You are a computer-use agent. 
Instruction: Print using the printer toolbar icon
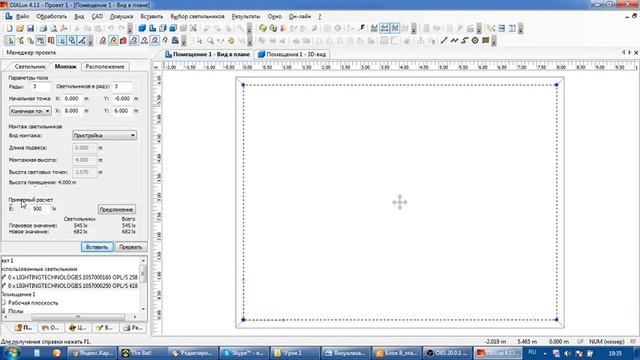point(43,28)
